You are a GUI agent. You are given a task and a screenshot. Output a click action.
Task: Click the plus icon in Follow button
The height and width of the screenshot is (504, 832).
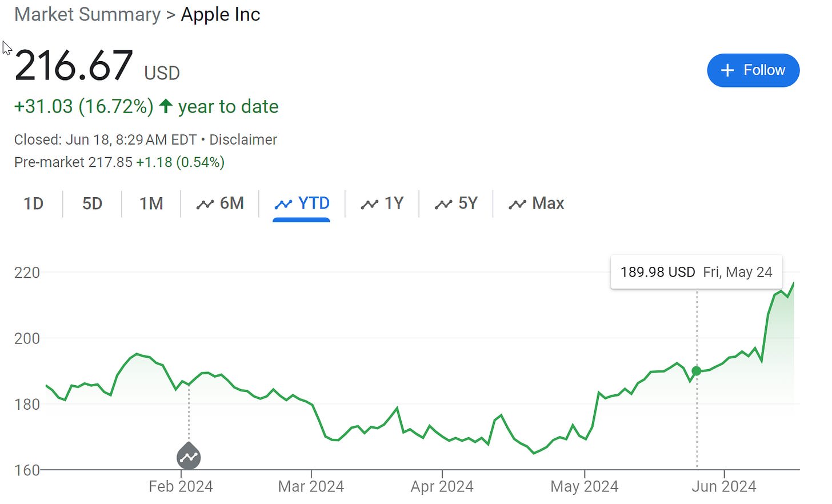(727, 70)
